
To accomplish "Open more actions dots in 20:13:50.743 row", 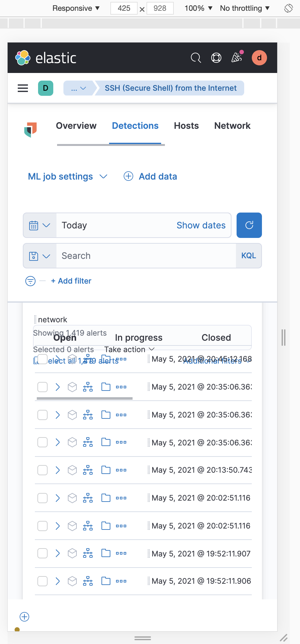I will [121, 470].
